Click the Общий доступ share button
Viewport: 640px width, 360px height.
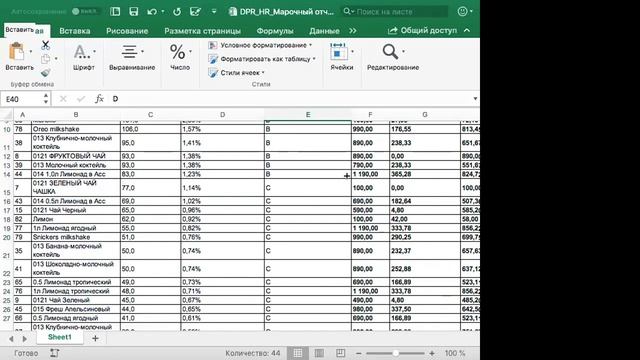tap(422, 31)
